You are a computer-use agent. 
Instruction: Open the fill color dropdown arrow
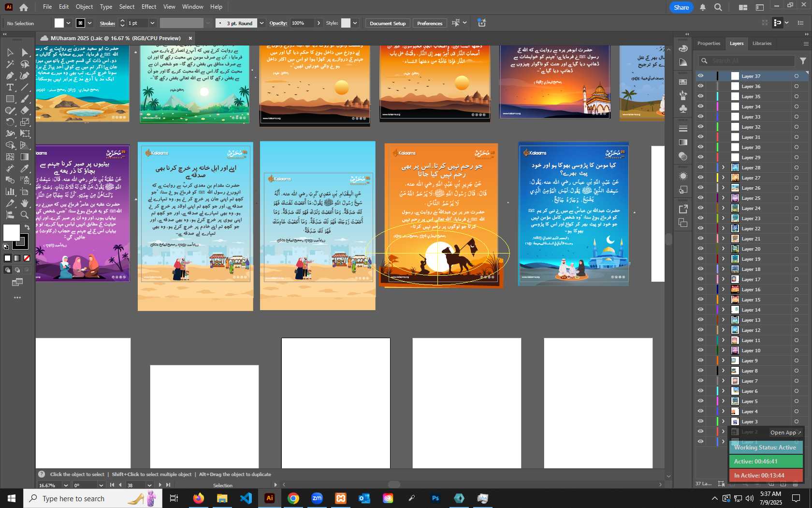pyautogui.click(x=68, y=23)
